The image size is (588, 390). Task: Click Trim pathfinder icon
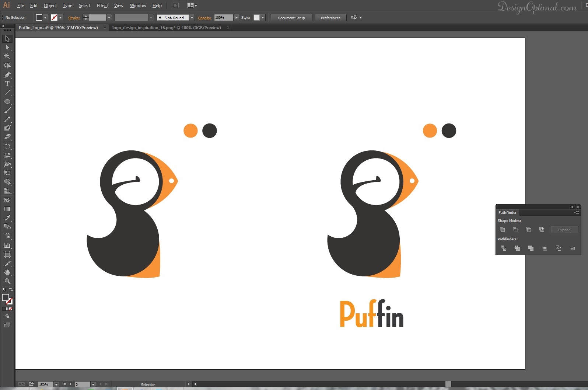tap(517, 248)
